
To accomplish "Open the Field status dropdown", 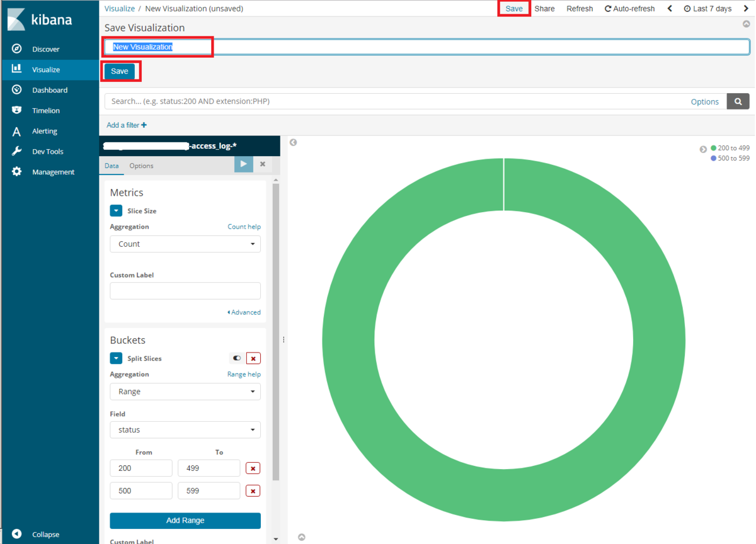I will pos(185,430).
